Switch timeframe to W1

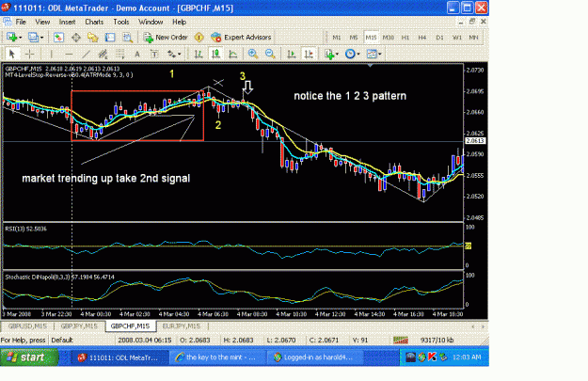coord(456,38)
